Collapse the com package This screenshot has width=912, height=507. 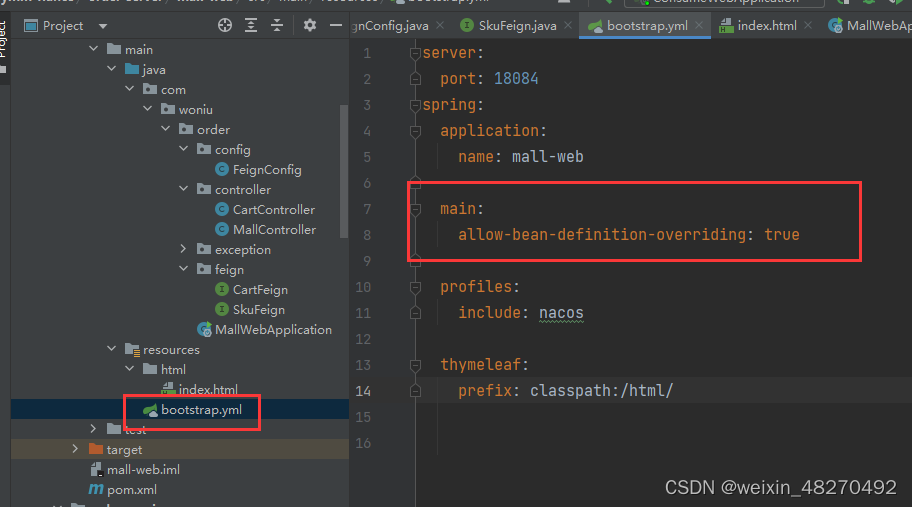point(130,89)
